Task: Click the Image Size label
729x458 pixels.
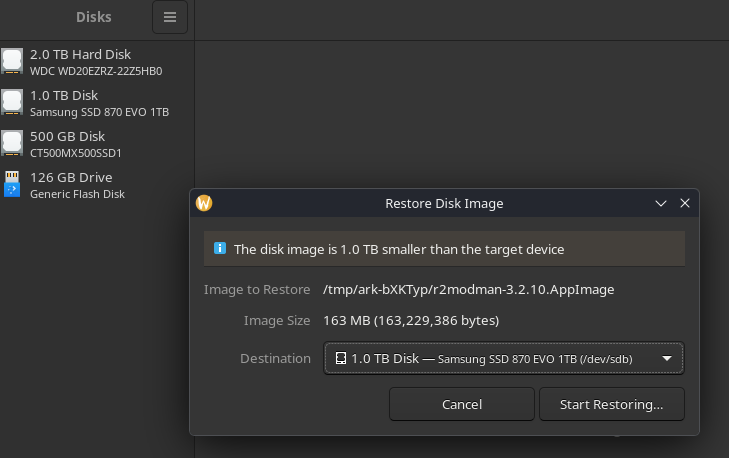Action: [x=277, y=321]
